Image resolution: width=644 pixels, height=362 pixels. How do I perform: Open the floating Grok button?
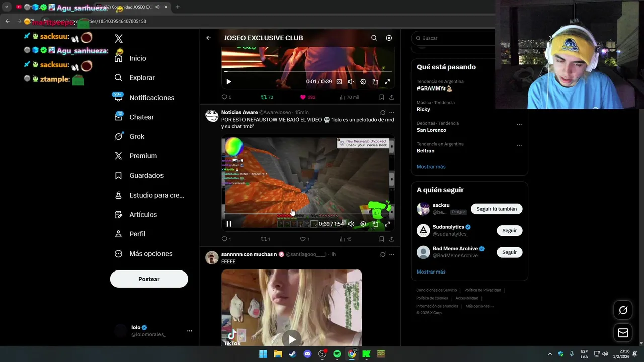623,310
